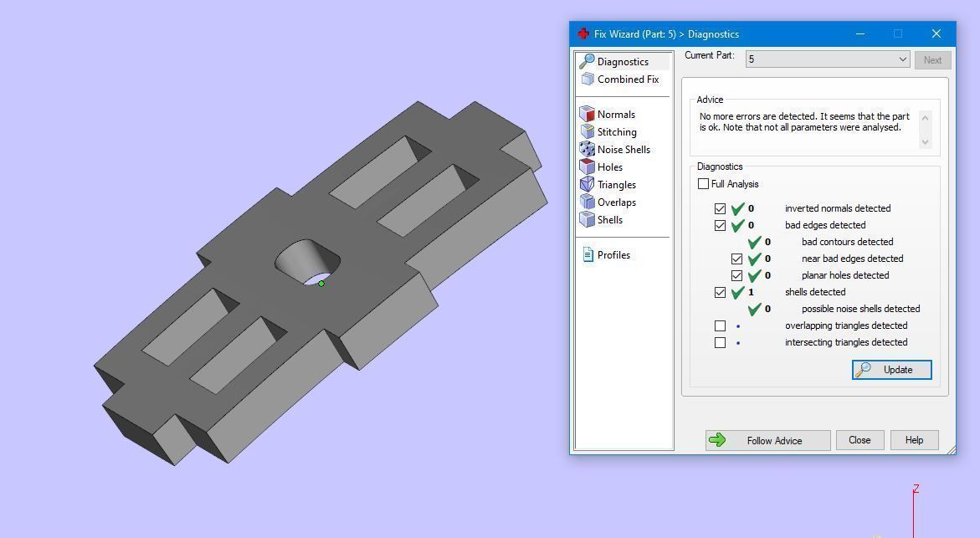Uncheck inverted normals detected checkbox
This screenshot has height=538, width=980.
(720, 208)
